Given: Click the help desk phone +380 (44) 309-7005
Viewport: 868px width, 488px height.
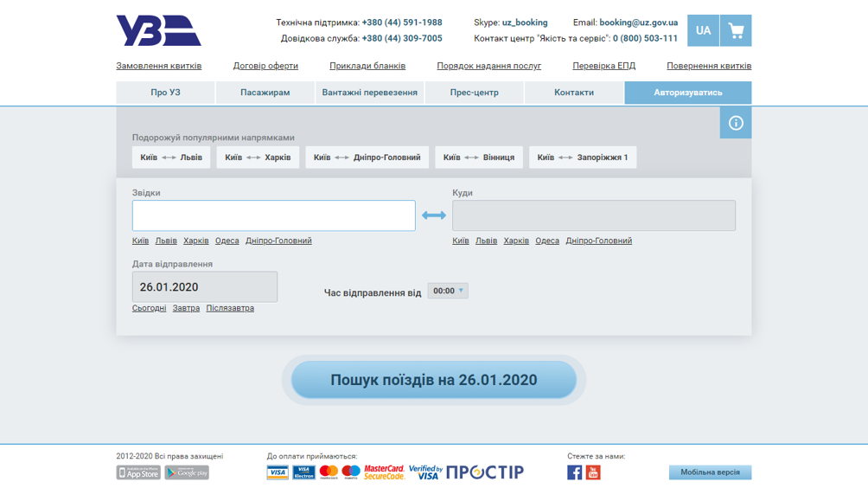Looking at the screenshot, I should [402, 38].
